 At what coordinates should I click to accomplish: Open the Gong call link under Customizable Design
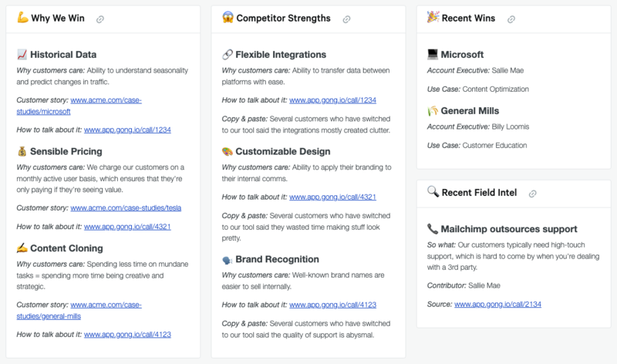(x=332, y=197)
